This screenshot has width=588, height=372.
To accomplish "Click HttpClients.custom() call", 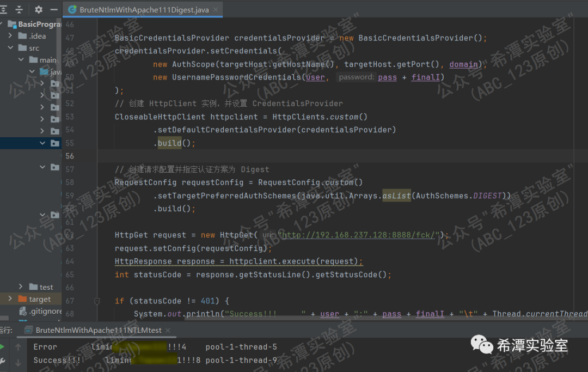I will 320,117.
